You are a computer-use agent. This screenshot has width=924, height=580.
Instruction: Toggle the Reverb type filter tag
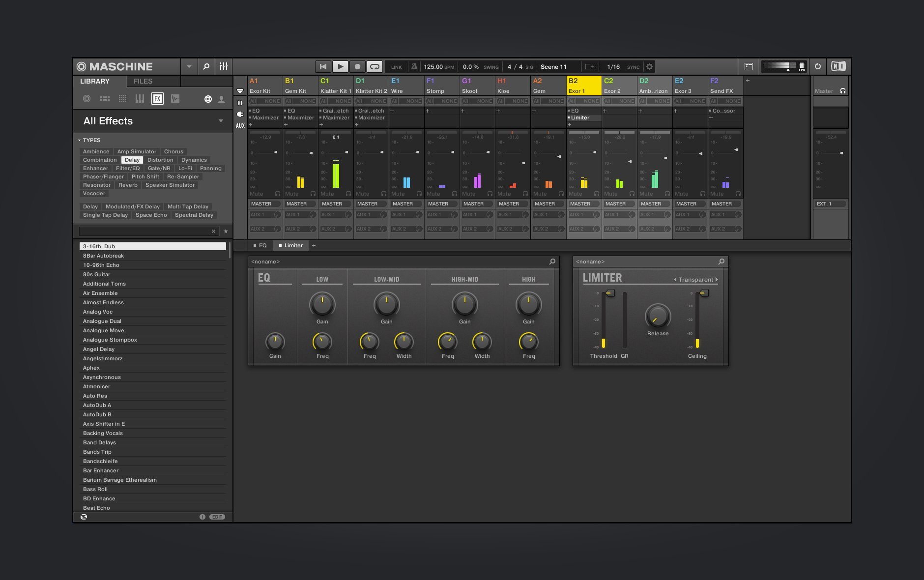128,185
